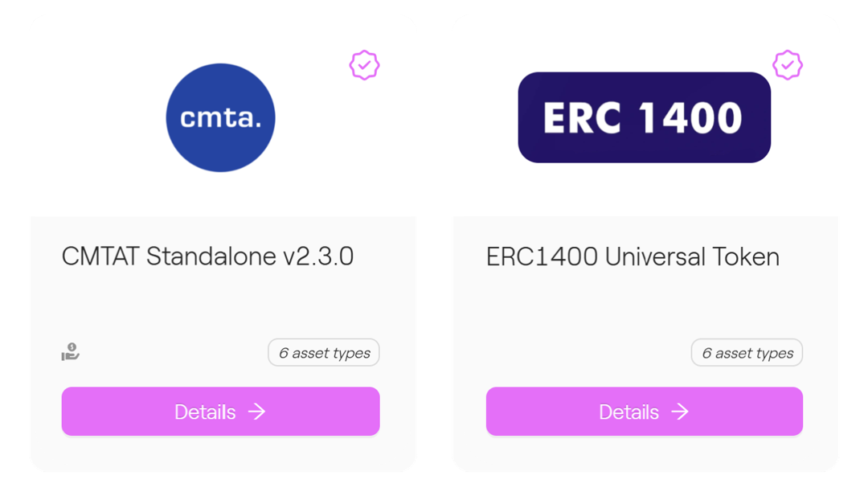The image size is (868, 492).
Task: Click the CMTAT Standalone v2.3.0 title
Action: point(207,256)
